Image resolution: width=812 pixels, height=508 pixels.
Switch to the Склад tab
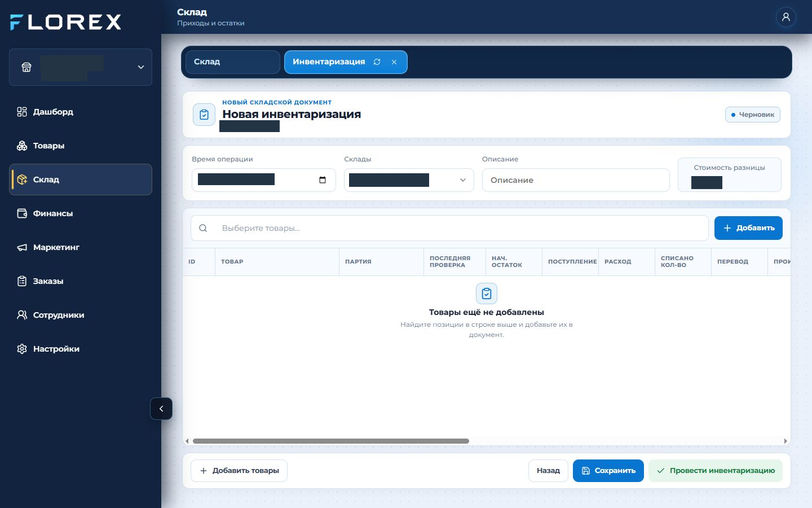tap(233, 62)
